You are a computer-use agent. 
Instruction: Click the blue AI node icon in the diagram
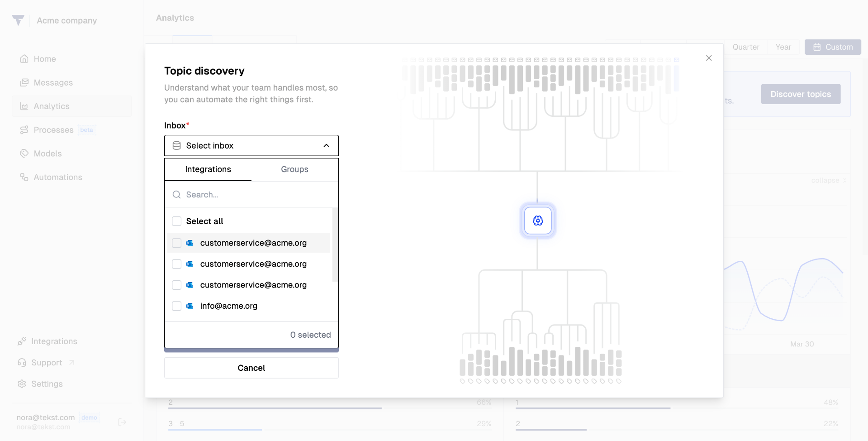point(538,220)
